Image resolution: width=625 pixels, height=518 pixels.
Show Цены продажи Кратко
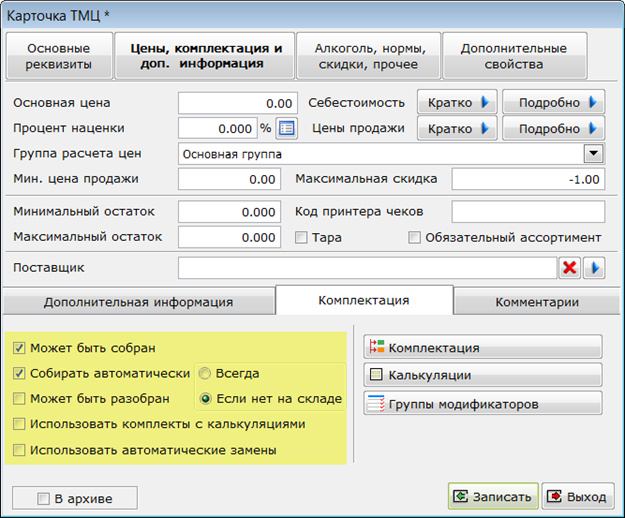457,128
